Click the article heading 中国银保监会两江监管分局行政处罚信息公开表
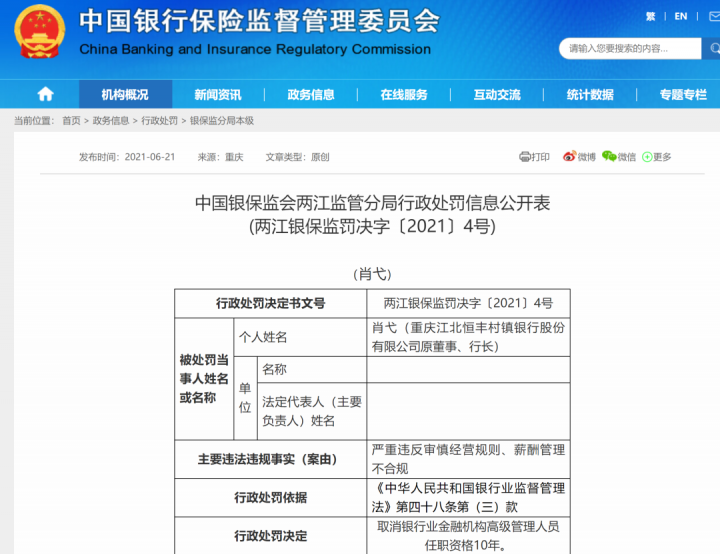 coord(372,203)
